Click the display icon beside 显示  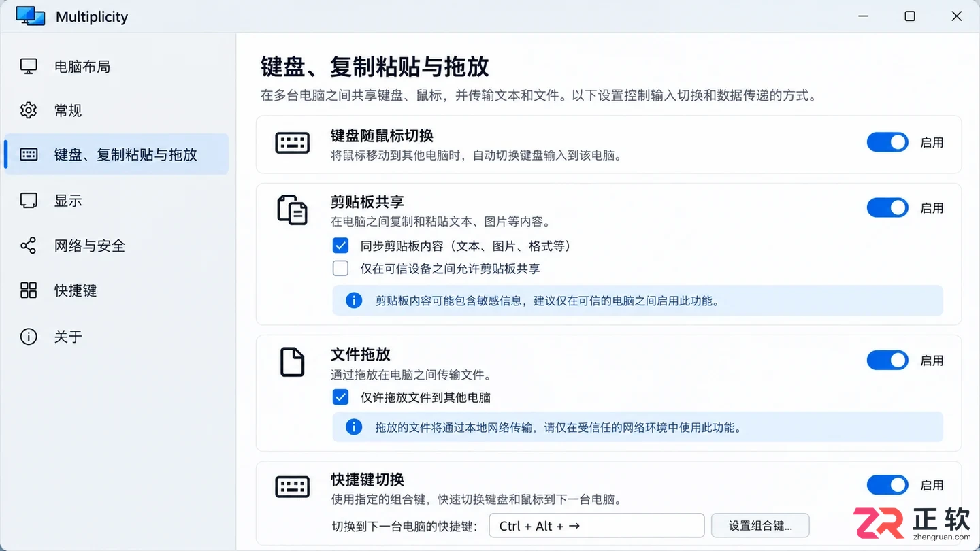click(x=29, y=201)
